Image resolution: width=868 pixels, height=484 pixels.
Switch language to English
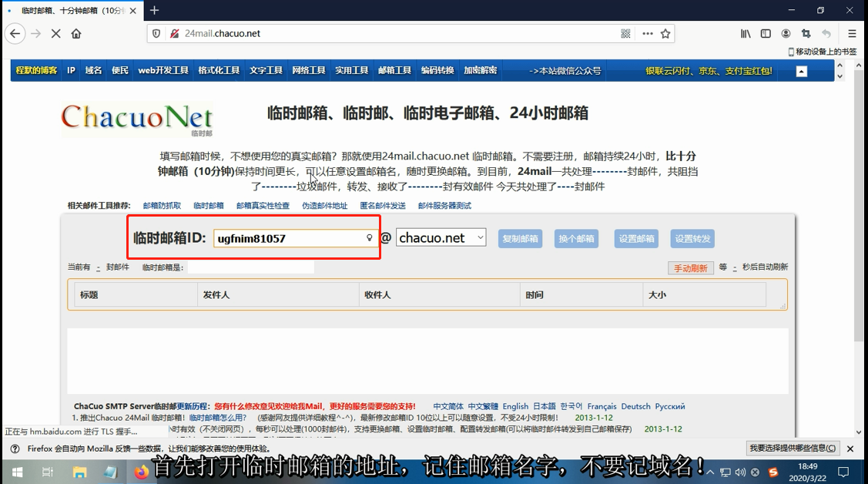coord(515,406)
